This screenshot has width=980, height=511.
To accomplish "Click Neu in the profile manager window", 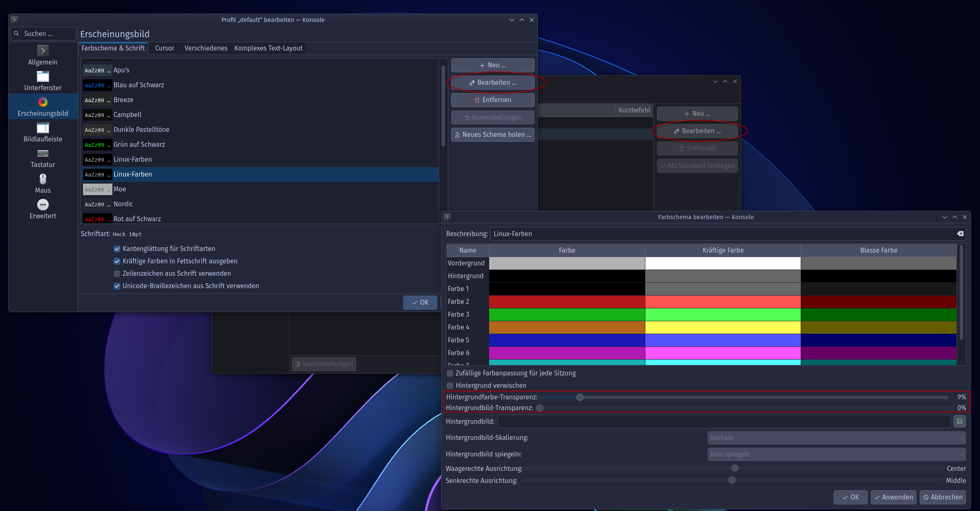I will coord(697,114).
